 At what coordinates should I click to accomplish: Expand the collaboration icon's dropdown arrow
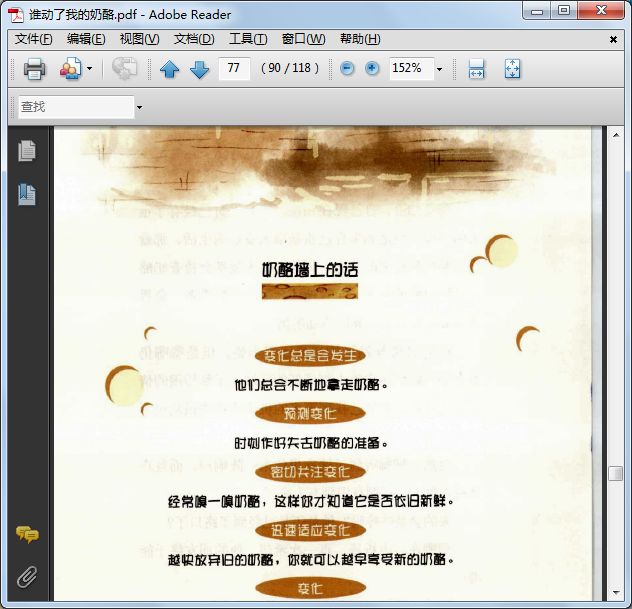tap(89, 69)
